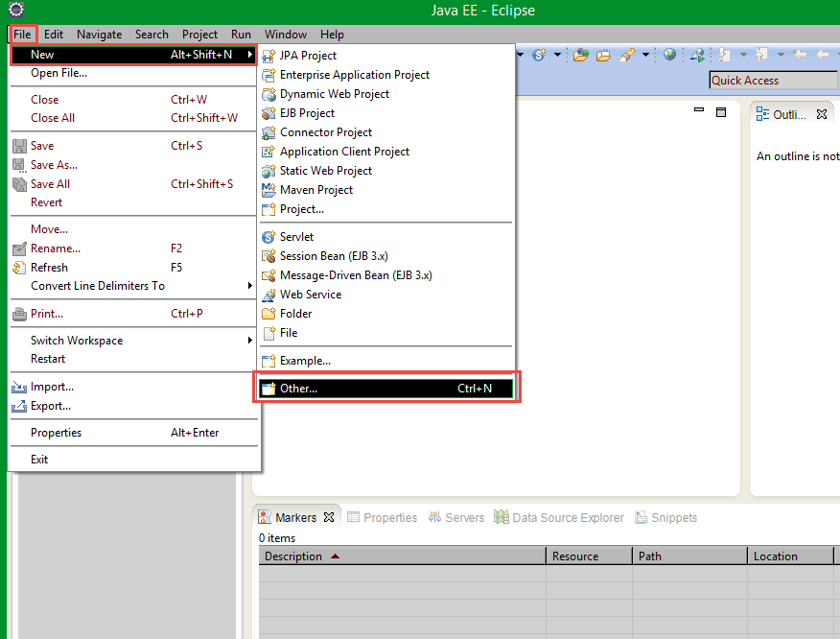Switch to the Servers tab

463,517
